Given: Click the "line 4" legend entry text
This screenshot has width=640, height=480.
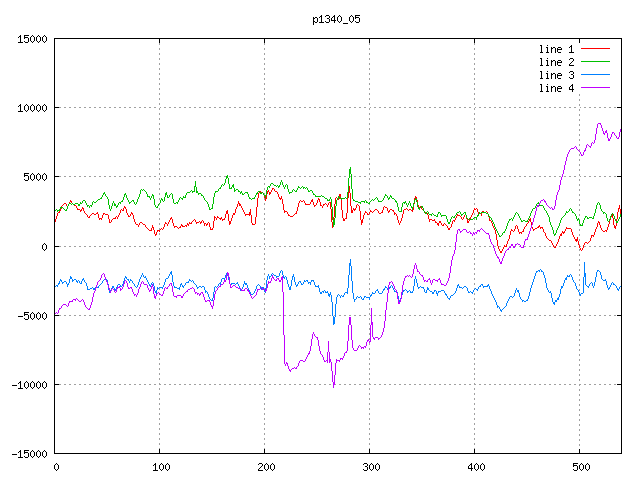Looking at the screenshot, I should (x=557, y=88).
